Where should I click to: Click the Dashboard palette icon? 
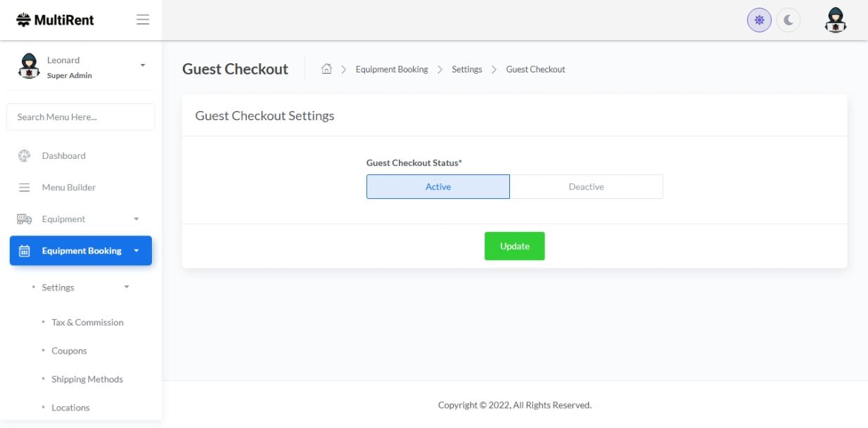[24, 156]
